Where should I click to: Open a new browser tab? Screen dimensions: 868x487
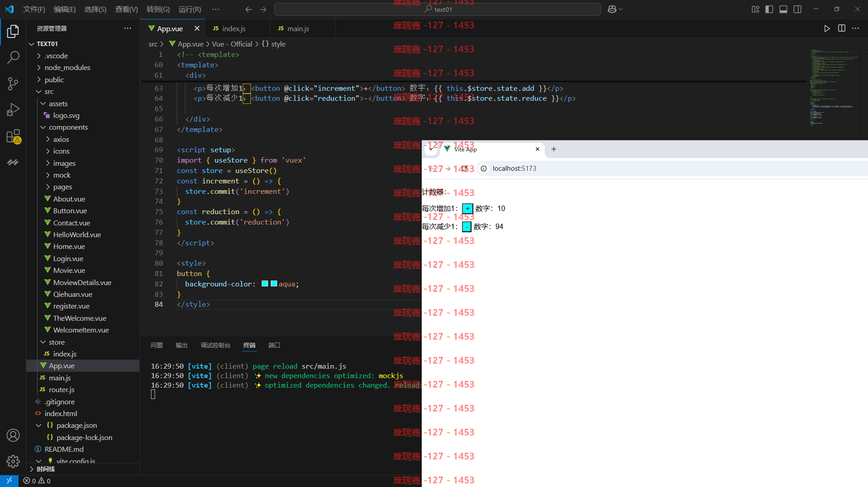(554, 149)
